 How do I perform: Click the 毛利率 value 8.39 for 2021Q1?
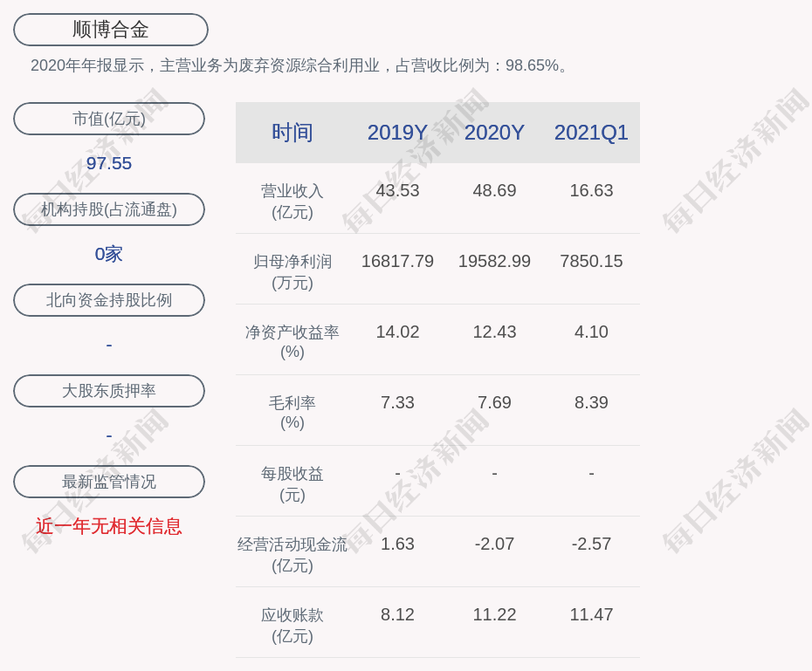tap(591, 402)
